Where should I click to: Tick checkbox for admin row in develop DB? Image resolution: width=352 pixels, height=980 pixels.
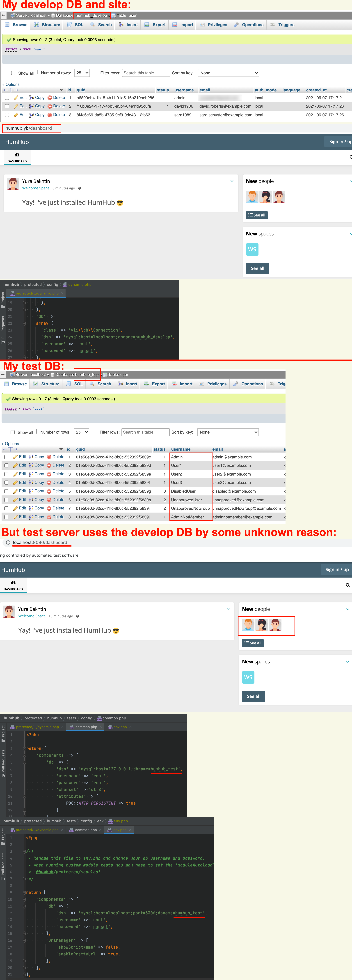click(x=7, y=98)
